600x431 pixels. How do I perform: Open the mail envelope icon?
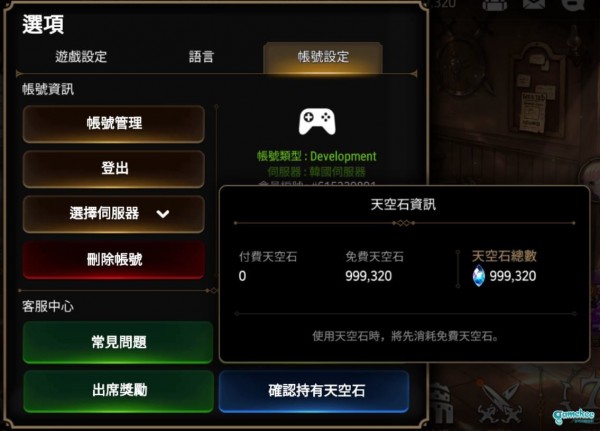[x=533, y=5]
